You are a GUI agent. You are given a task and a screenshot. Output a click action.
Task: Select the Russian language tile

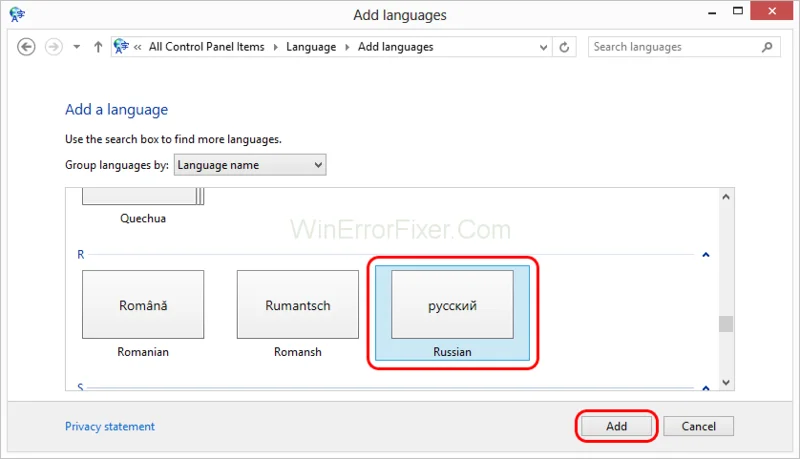point(452,306)
